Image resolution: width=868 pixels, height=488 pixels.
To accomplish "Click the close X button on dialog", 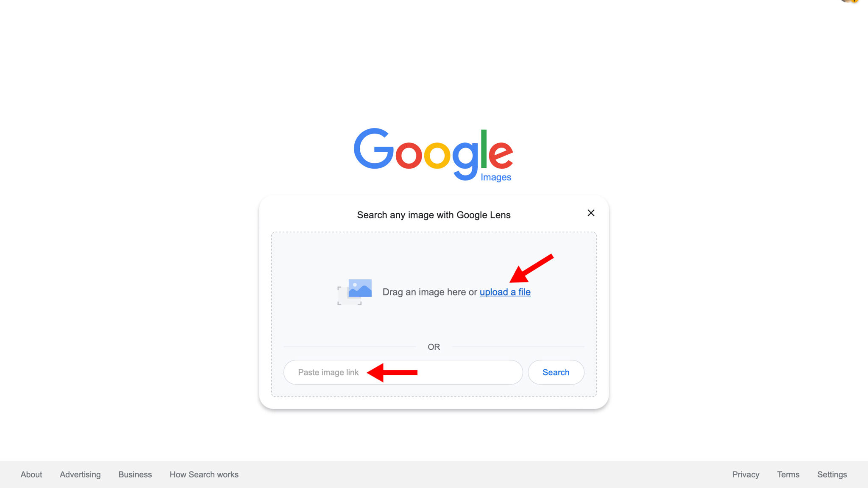I will [x=591, y=213].
